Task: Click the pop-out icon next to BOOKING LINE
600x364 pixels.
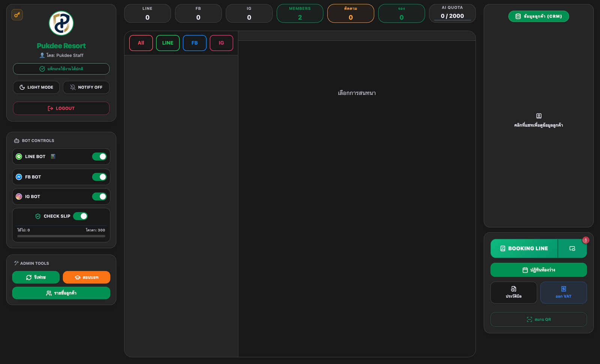Action: click(x=572, y=248)
